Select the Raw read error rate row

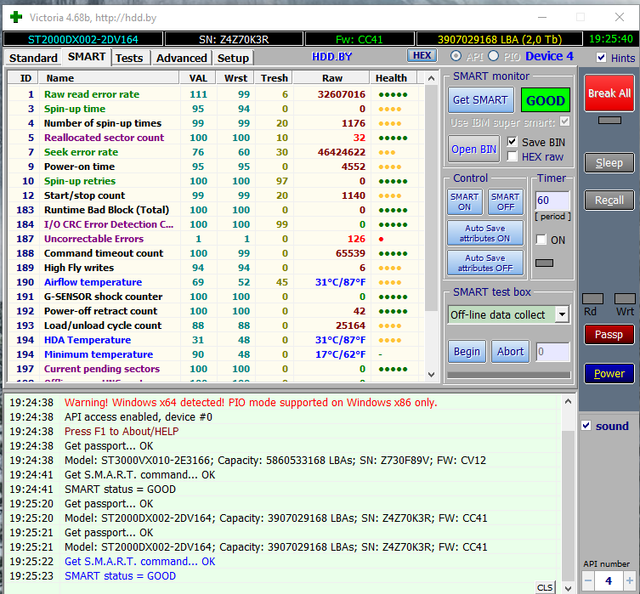pos(215,94)
